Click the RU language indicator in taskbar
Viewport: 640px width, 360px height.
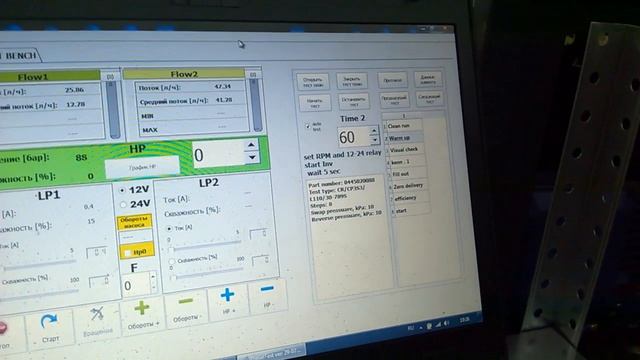point(411,328)
